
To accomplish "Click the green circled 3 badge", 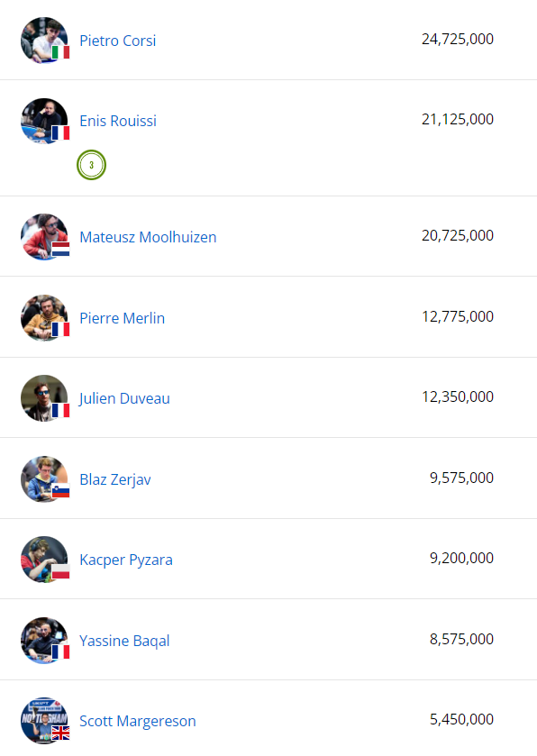I will (x=92, y=165).
